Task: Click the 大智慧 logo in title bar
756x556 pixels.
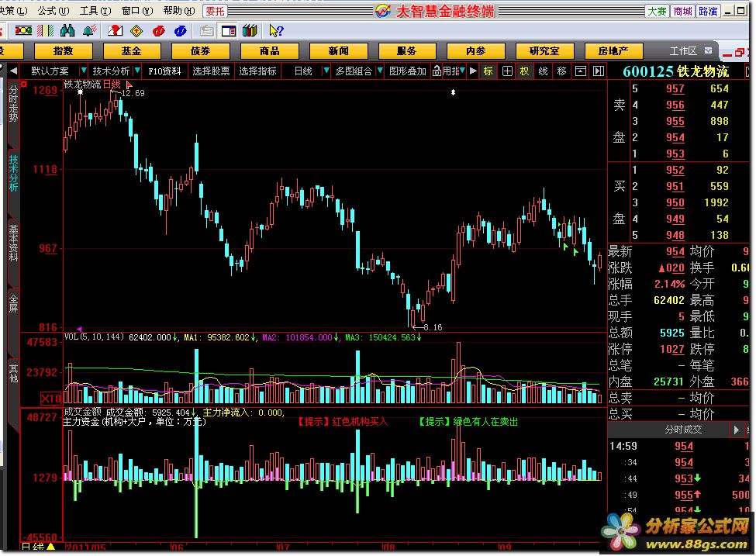Action: (x=383, y=11)
